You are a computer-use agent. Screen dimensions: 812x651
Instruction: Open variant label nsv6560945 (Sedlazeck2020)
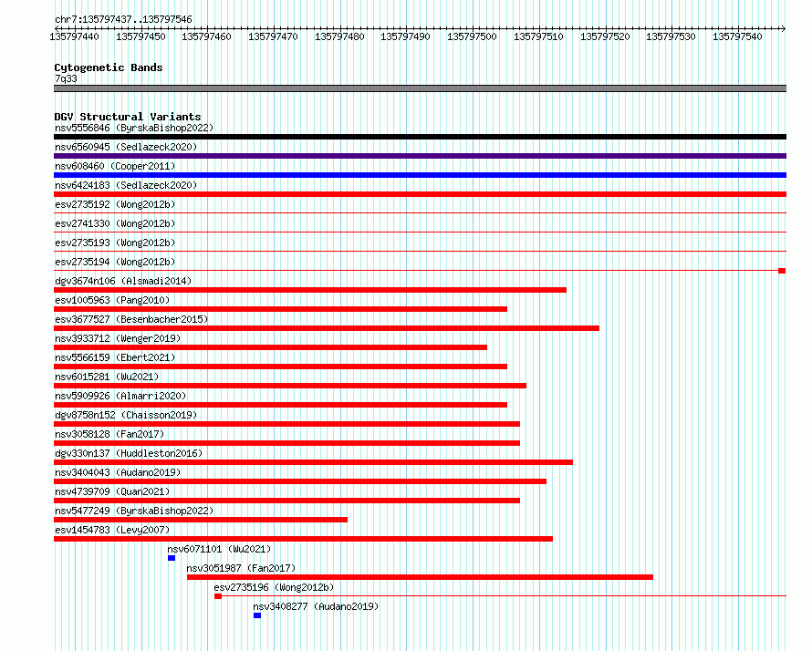tap(126, 147)
